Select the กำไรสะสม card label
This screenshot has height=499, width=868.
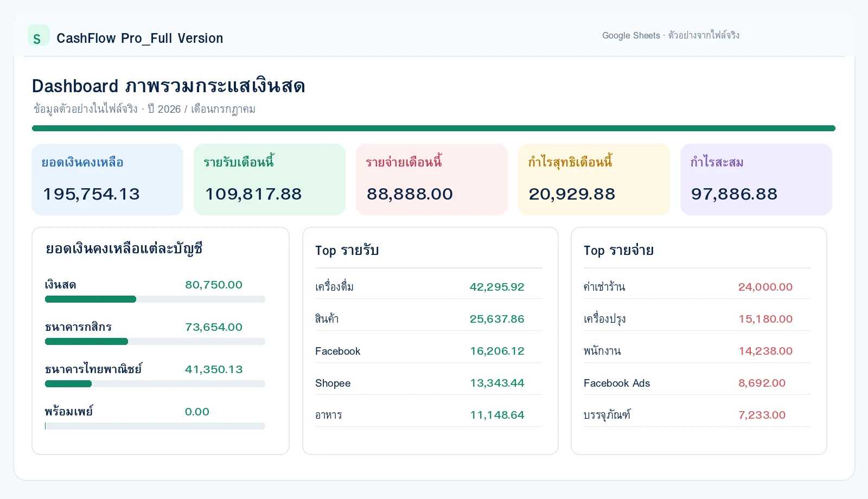click(x=717, y=162)
